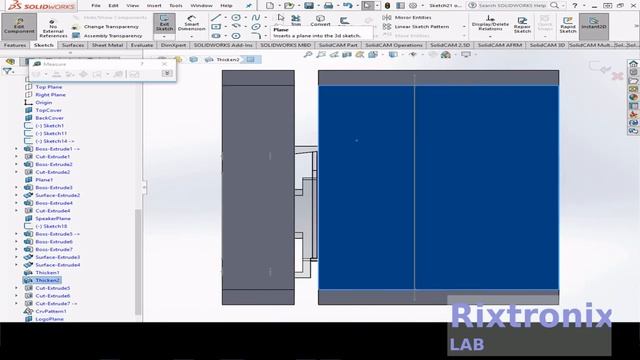Switch to the Evaluate tab
The image size is (640, 360).
point(142,45)
